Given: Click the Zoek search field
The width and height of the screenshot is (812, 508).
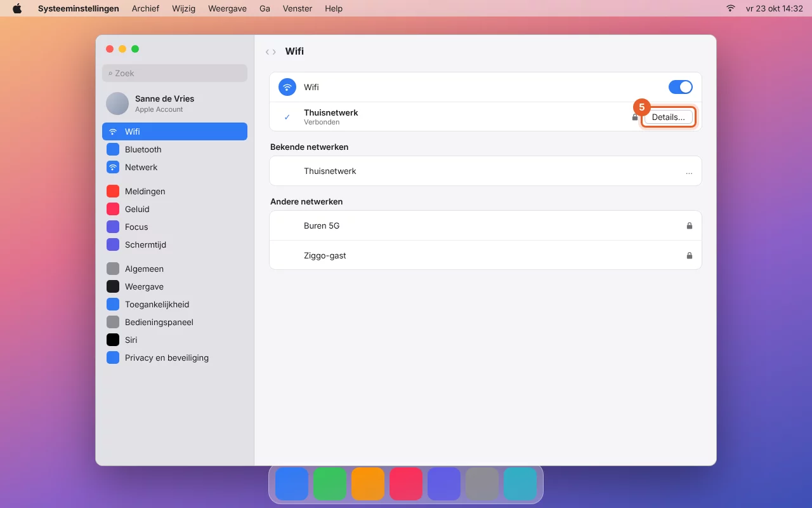Looking at the screenshot, I should tap(174, 73).
